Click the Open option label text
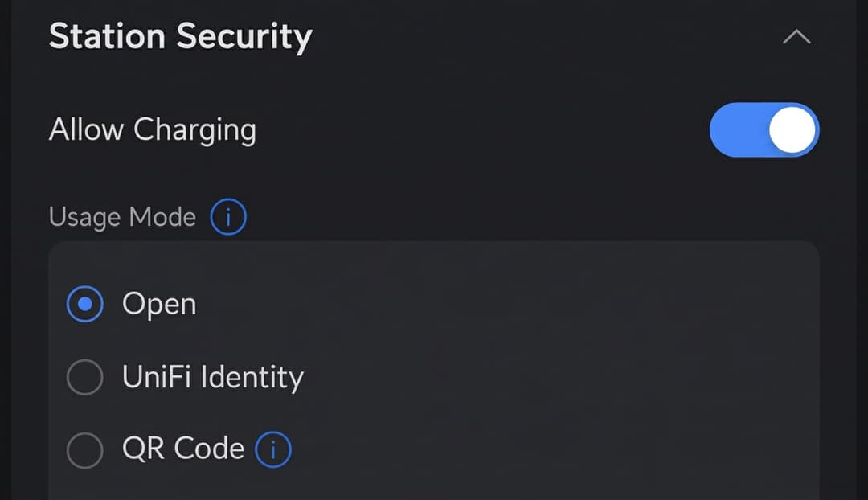This screenshot has width=868, height=500. coord(159,305)
